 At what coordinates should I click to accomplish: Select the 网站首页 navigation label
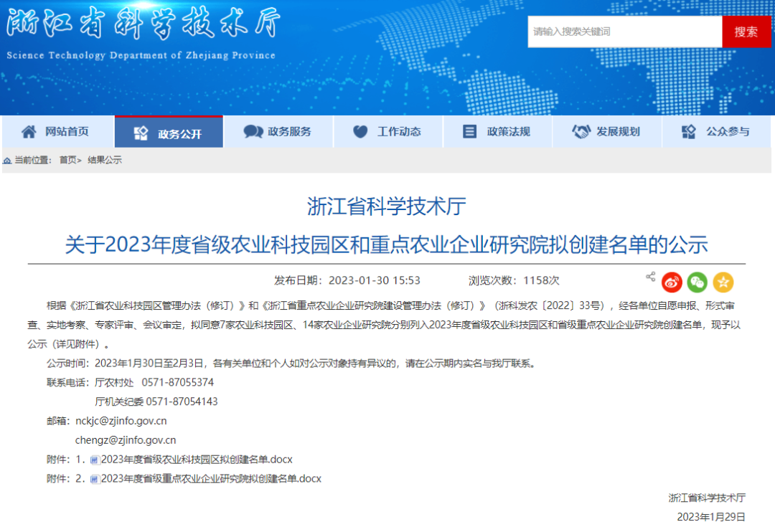tap(67, 132)
